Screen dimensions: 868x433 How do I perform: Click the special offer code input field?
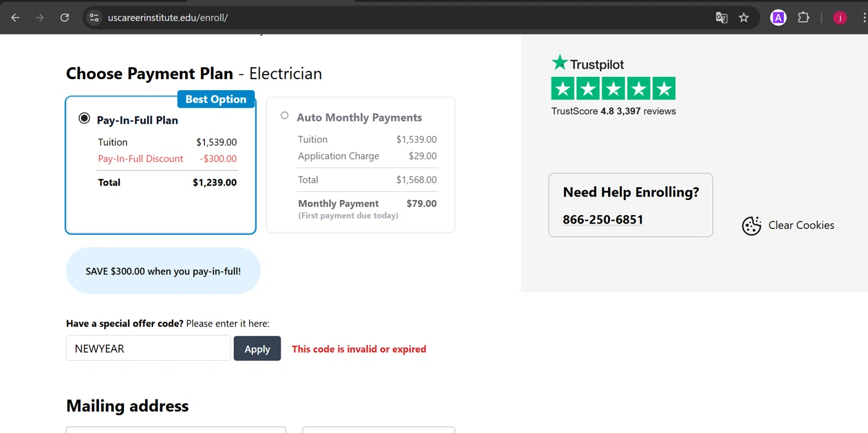pos(148,349)
